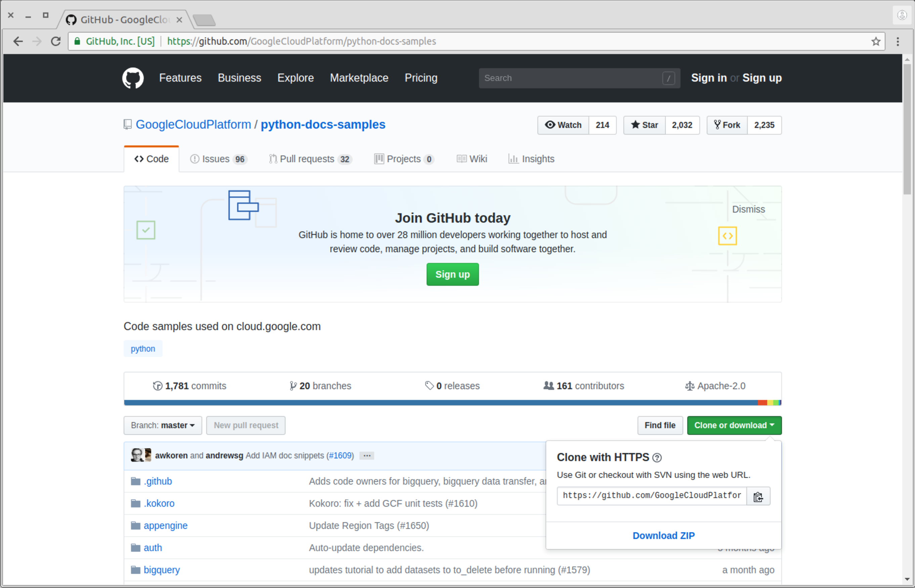The image size is (915, 588).
Task: Open the Branch: master dropdown
Action: point(162,425)
